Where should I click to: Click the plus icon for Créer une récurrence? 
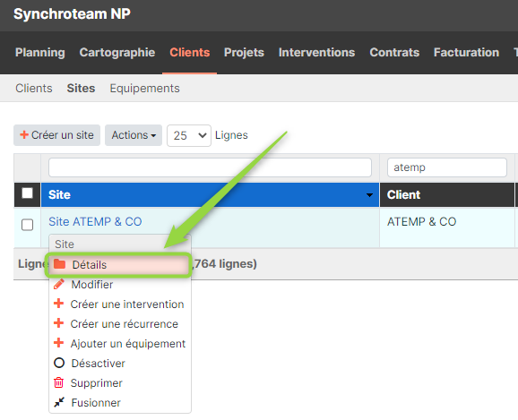point(59,323)
